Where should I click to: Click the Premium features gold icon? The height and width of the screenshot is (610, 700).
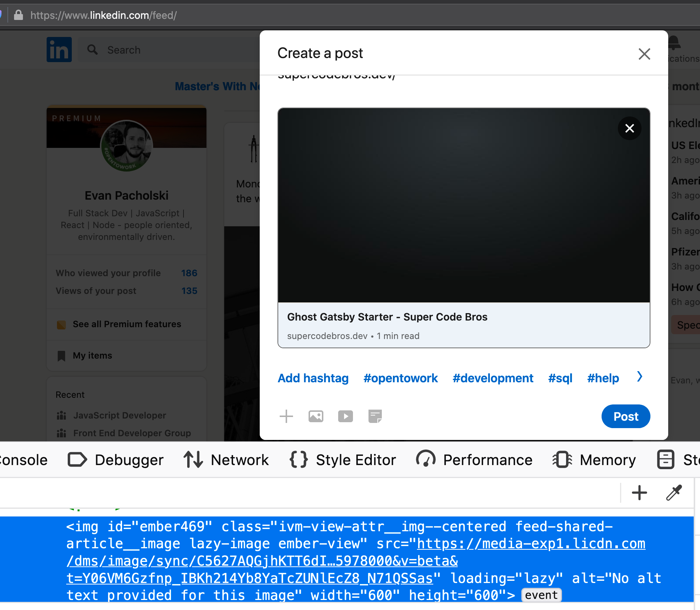61,325
